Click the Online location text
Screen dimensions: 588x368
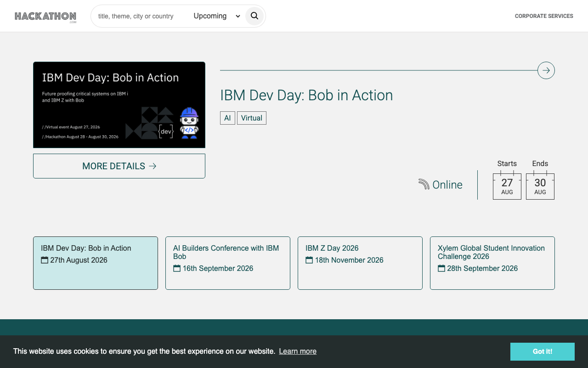[447, 185]
